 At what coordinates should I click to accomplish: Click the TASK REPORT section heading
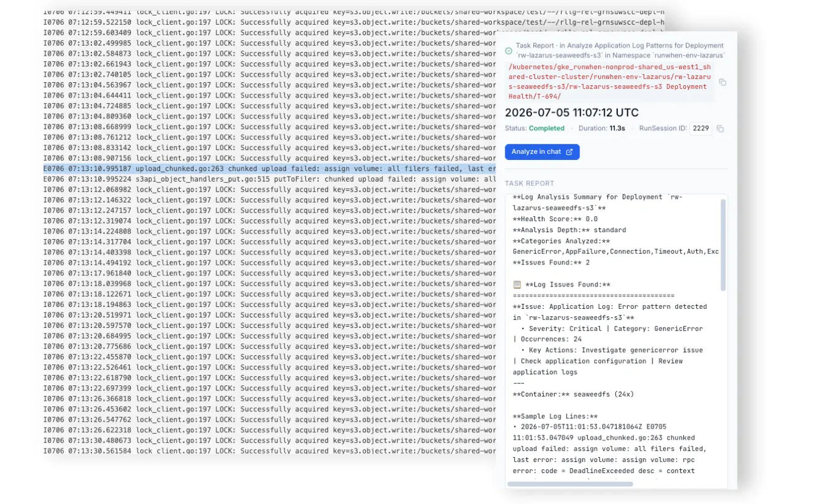tap(530, 183)
